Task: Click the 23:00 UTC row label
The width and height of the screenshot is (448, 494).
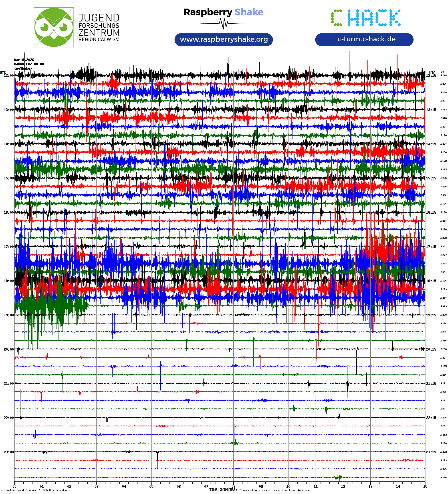Action: click(9, 452)
